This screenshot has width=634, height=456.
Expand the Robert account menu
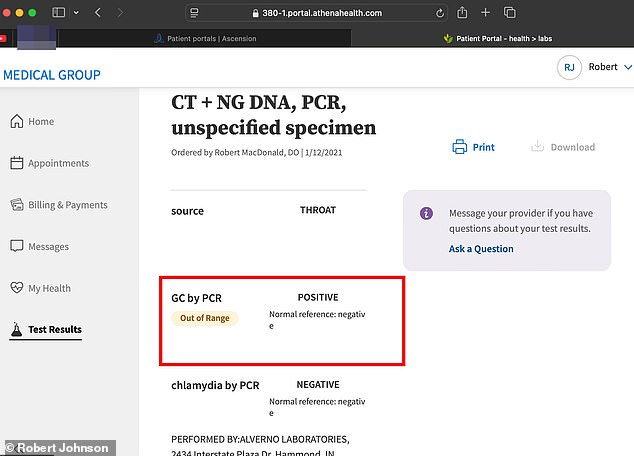(626, 67)
